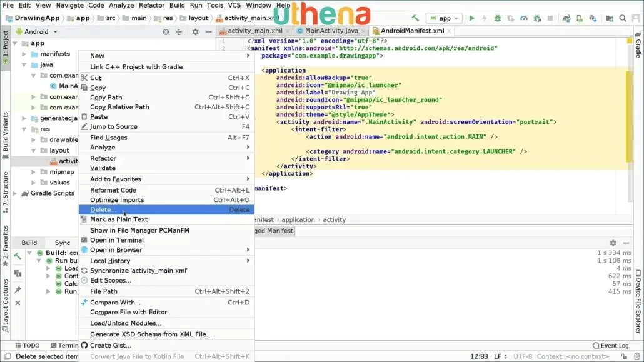Click line number 1 in the editor gutter
This screenshot has height=362, width=644.
223,41
